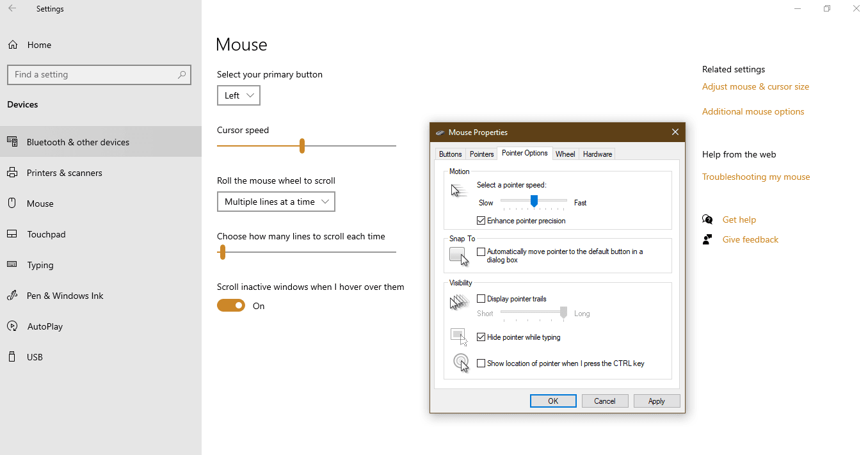Disable Enhance pointer precision checkbox

[481, 220]
